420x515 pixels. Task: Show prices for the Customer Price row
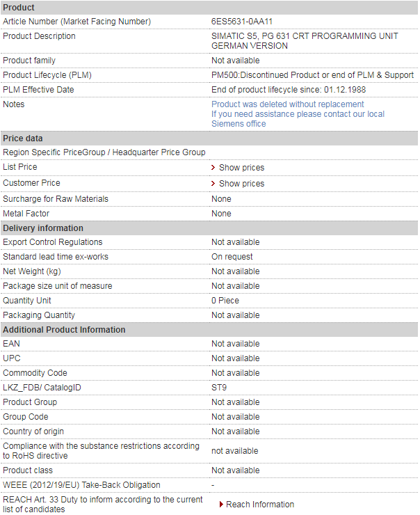point(241,184)
